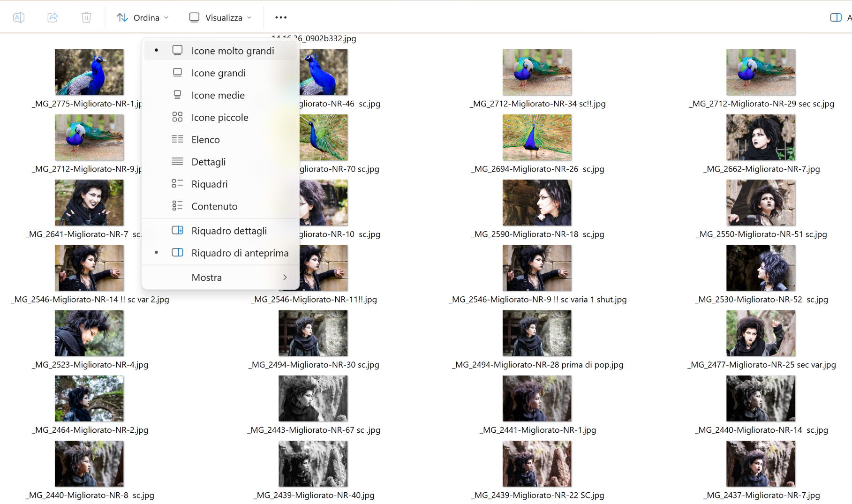This screenshot has height=504, width=852.
Task: Select thumbnail _MG_2775-Migliorato-NR-1
Action: pos(89,72)
